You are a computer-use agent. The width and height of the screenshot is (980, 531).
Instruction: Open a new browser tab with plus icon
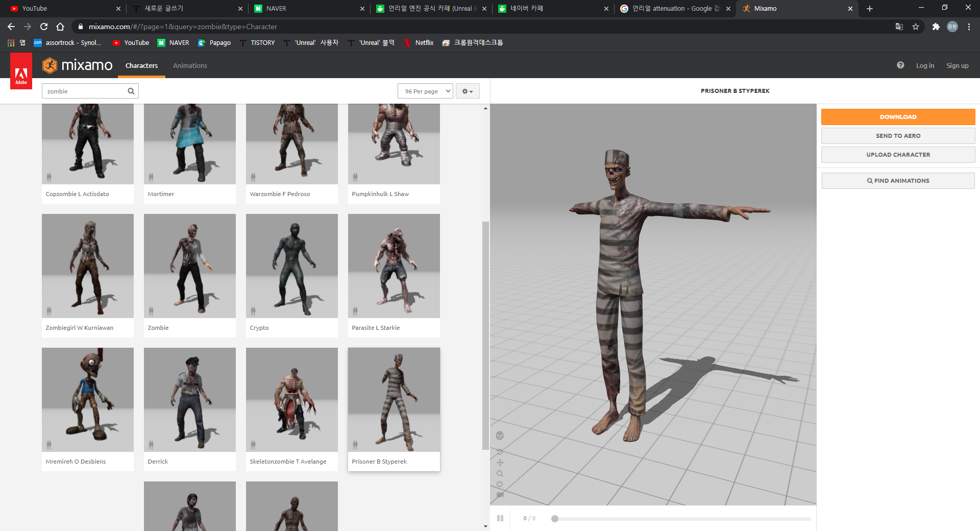[x=870, y=9]
